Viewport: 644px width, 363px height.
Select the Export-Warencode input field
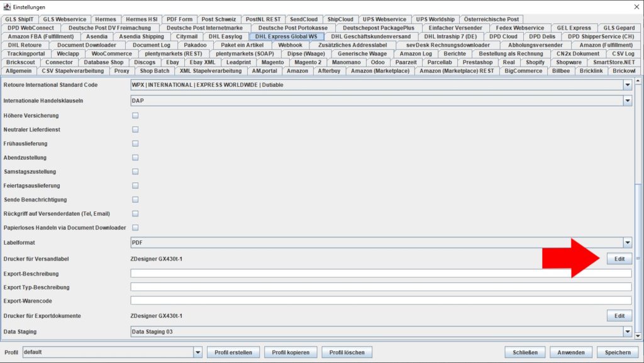pyautogui.click(x=380, y=301)
